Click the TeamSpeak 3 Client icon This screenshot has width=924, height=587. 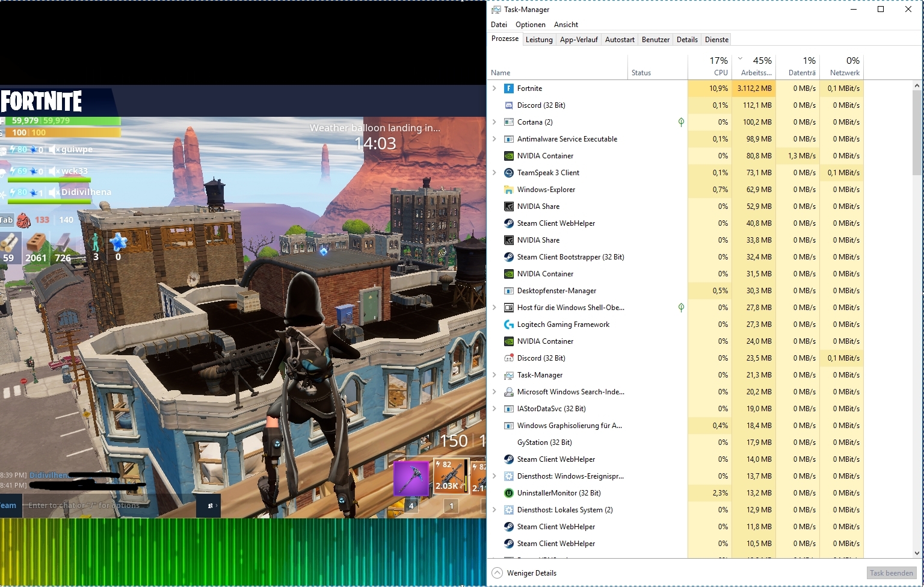[x=508, y=173]
